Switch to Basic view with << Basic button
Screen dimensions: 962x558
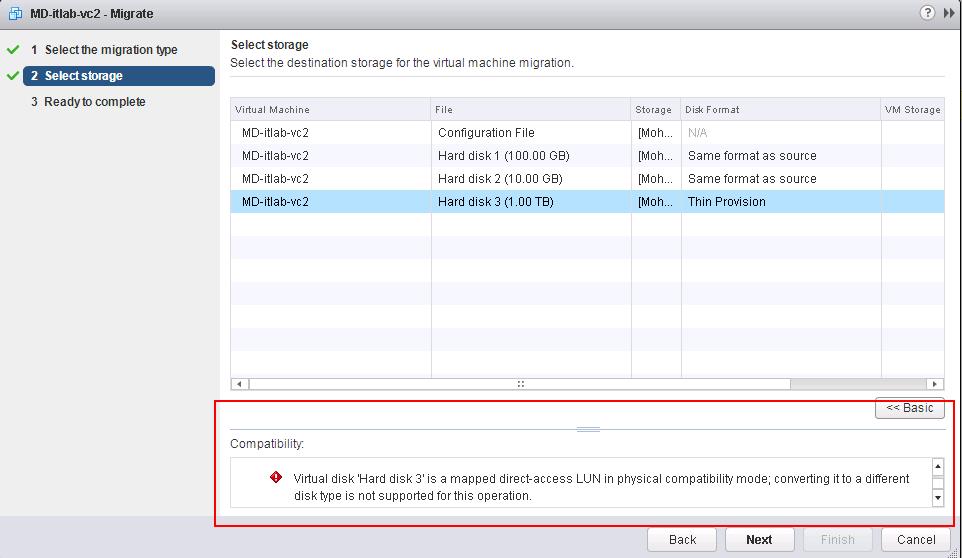point(909,408)
